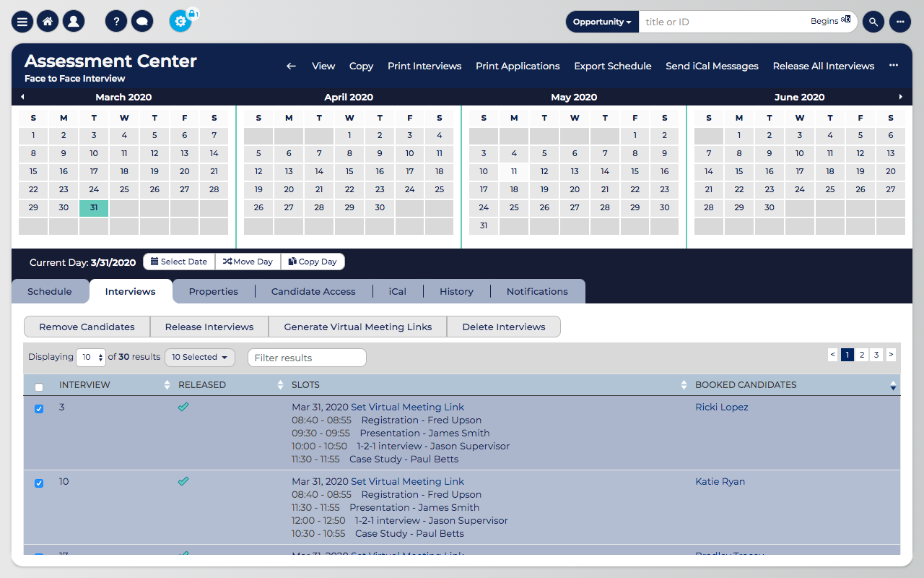Open candidate Ricki Lopez link
This screenshot has height=578, width=924.
coord(722,407)
